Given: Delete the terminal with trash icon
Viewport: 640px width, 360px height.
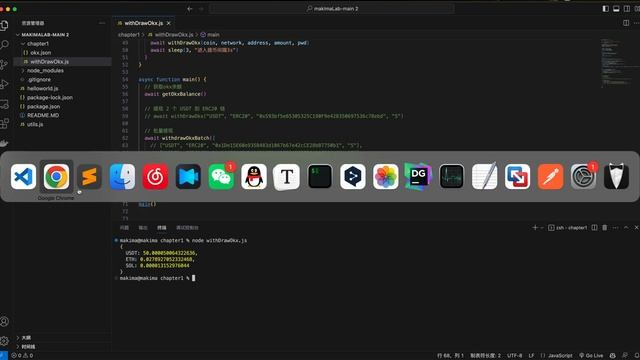Looking at the screenshot, I should tap(604, 227).
